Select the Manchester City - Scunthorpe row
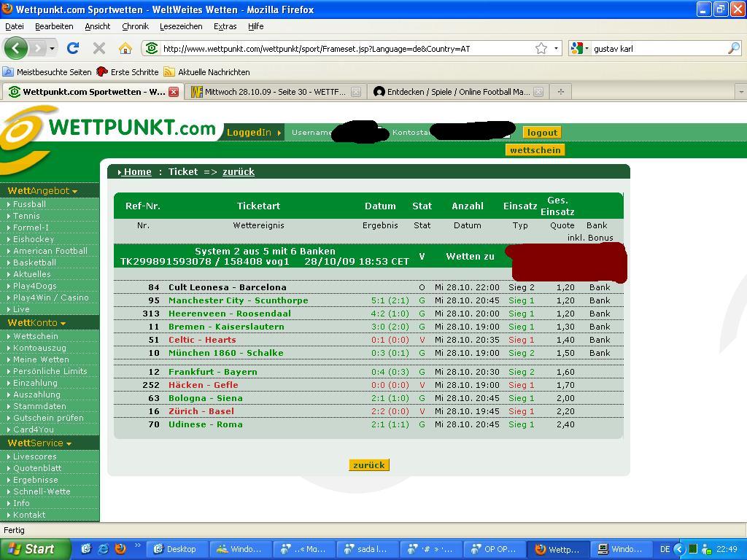747x560 pixels. point(368,300)
